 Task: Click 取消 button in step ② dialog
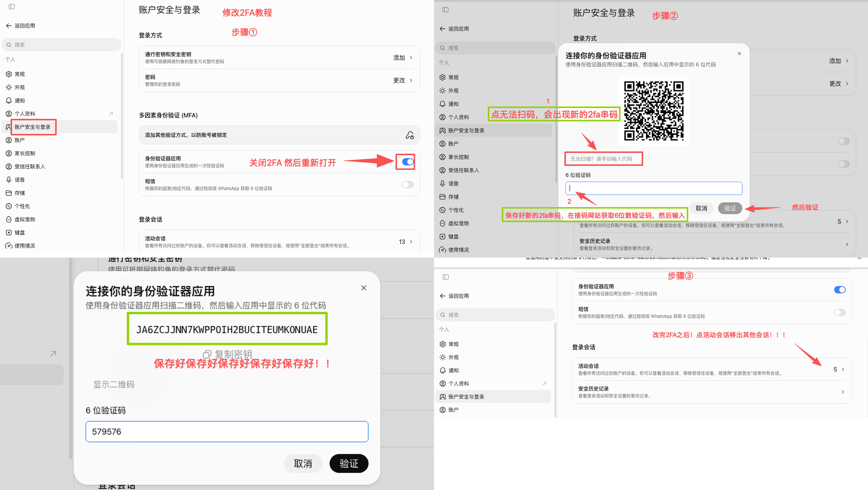pos(701,208)
